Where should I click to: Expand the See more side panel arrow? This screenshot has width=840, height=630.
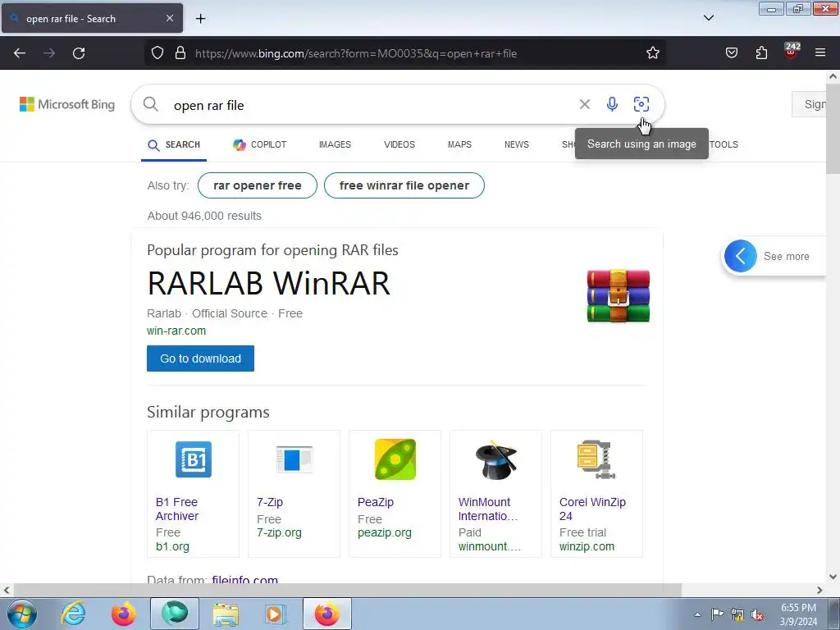(x=741, y=256)
